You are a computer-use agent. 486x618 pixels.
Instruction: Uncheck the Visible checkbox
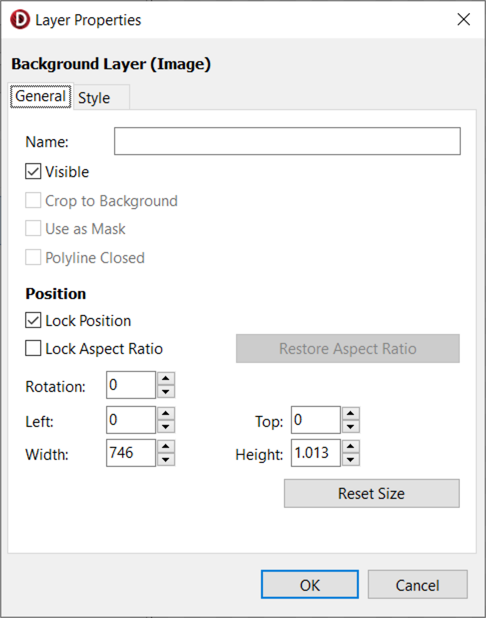(33, 171)
